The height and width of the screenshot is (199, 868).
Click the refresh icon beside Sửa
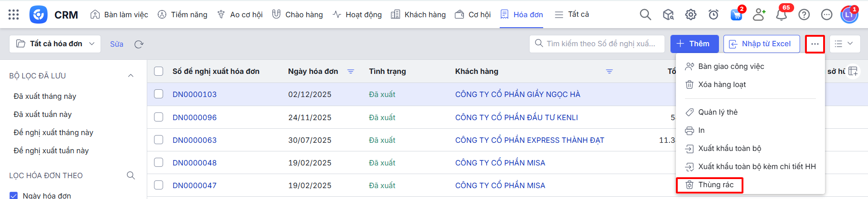[x=139, y=44]
